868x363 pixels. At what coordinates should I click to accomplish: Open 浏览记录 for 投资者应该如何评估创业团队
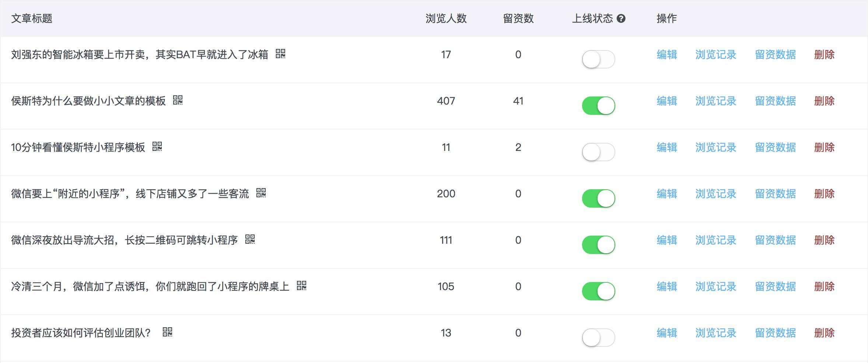pos(715,333)
